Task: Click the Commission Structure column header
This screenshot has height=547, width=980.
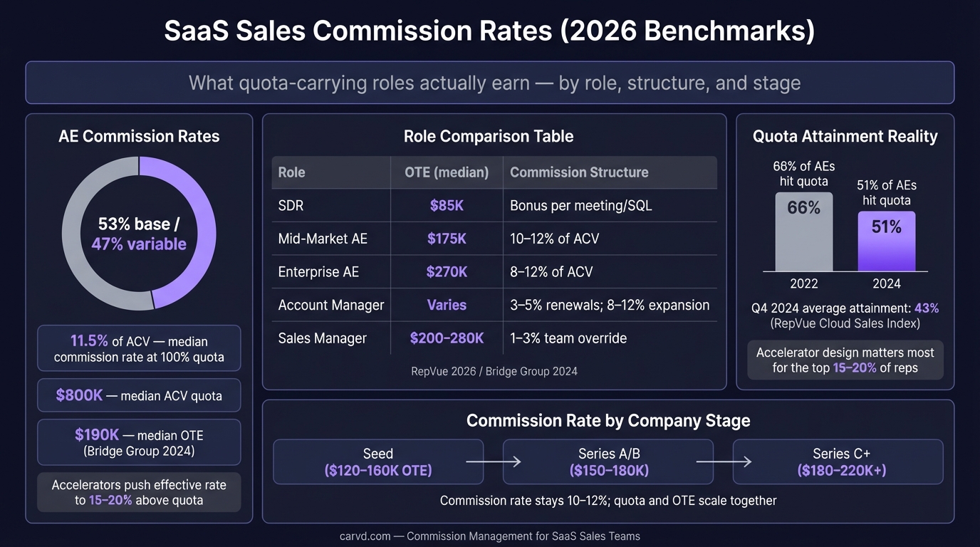Action: tap(579, 172)
